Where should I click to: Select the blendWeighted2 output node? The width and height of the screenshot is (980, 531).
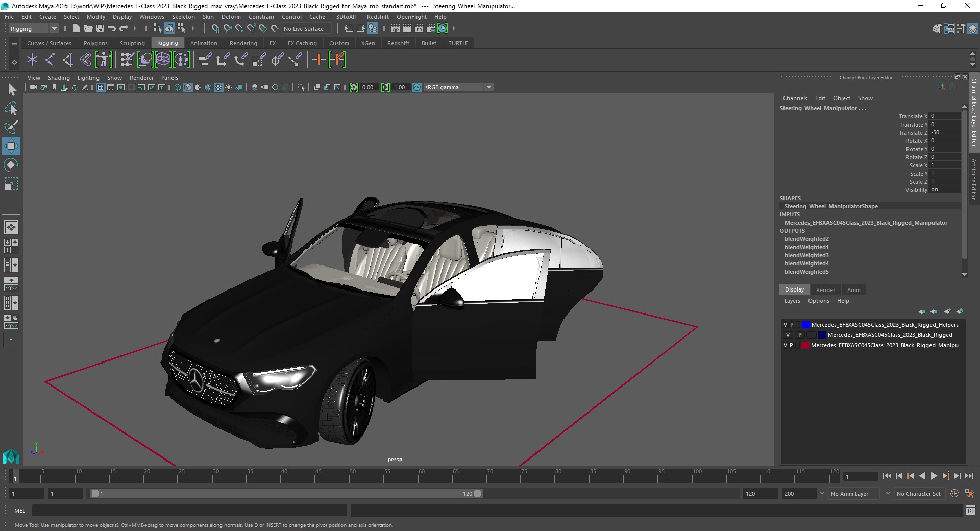[806, 239]
